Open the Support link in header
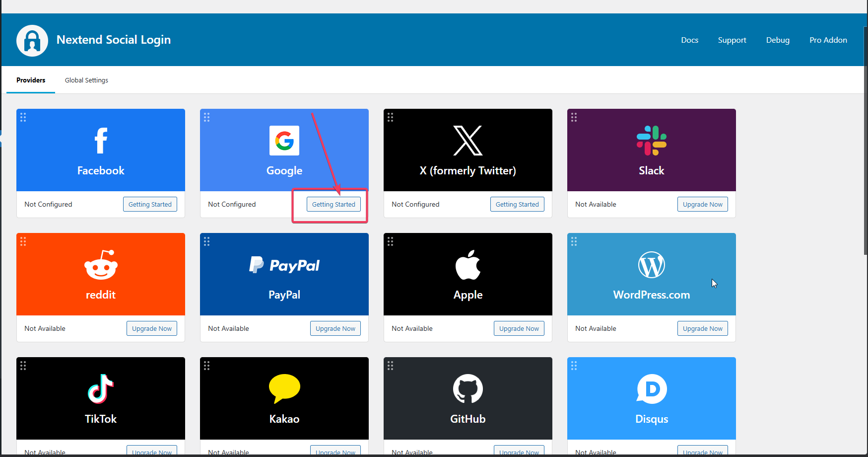Screen dimensions: 868x457 tap(732, 40)
